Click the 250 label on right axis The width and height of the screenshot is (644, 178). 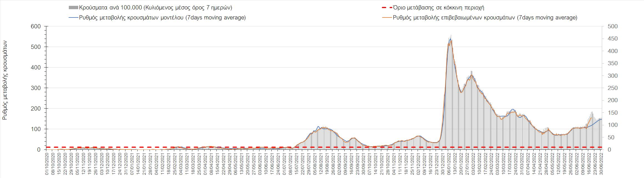[610, 88]
